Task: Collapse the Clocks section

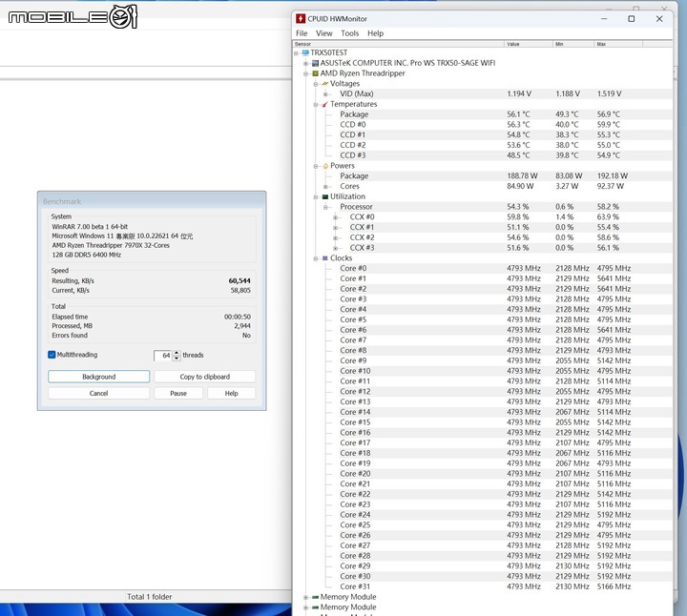Action: tap(316, 258)
